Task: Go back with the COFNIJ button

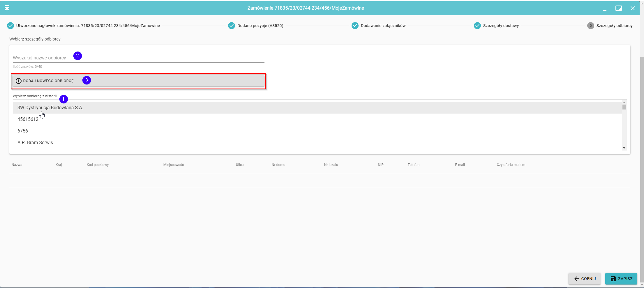Action: (584, 279)
